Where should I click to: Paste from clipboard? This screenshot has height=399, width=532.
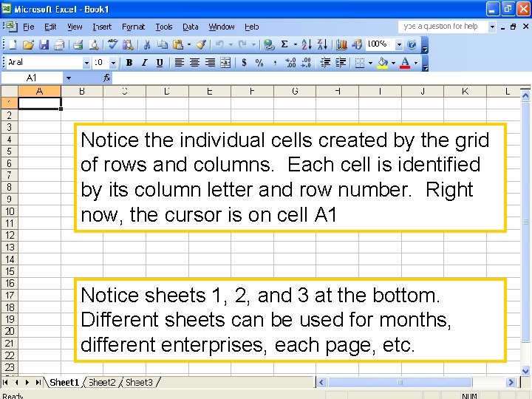[x=178, y=44]
